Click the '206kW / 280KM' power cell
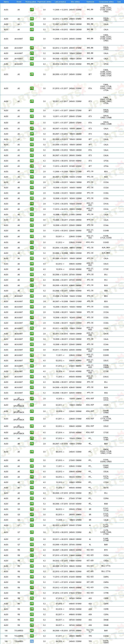Image resolution: width=124 pixels, height=644 pixels. [75, 539]
